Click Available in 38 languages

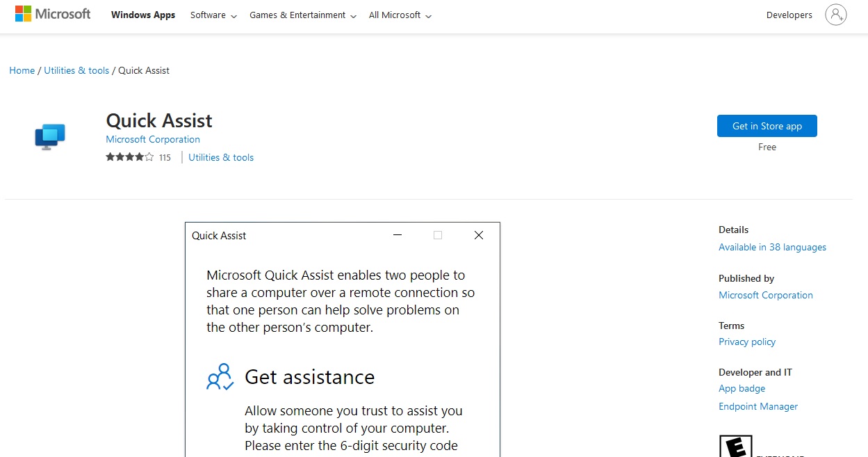point(772,247)
